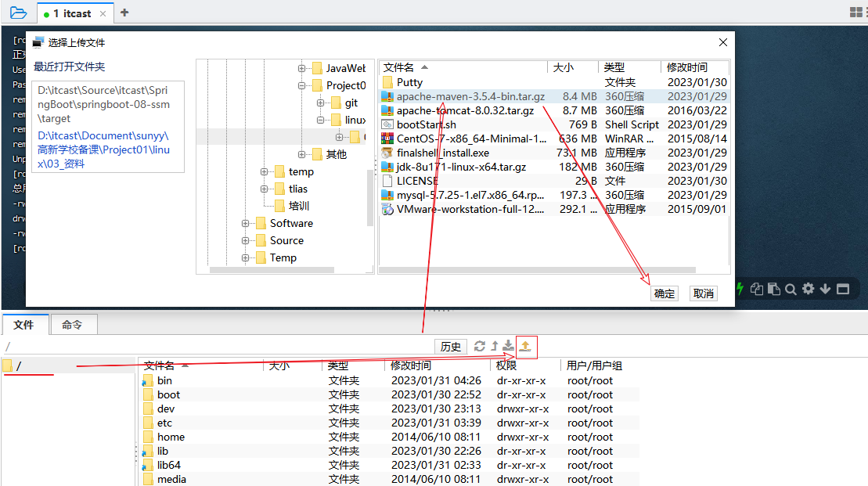Open terminal settings gear icon
The image size is (868, 486).
pos(809,289)
